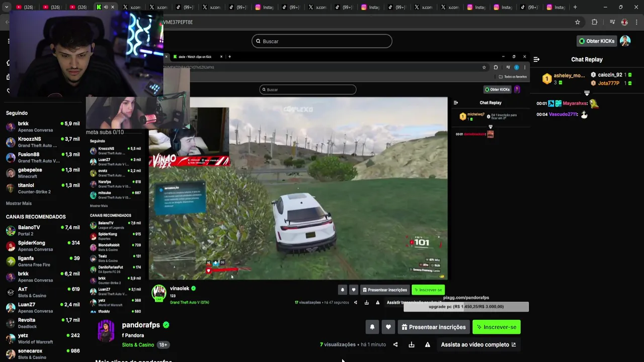Click the inner Inscrever-se button for vinaolek

click(428, 290)
